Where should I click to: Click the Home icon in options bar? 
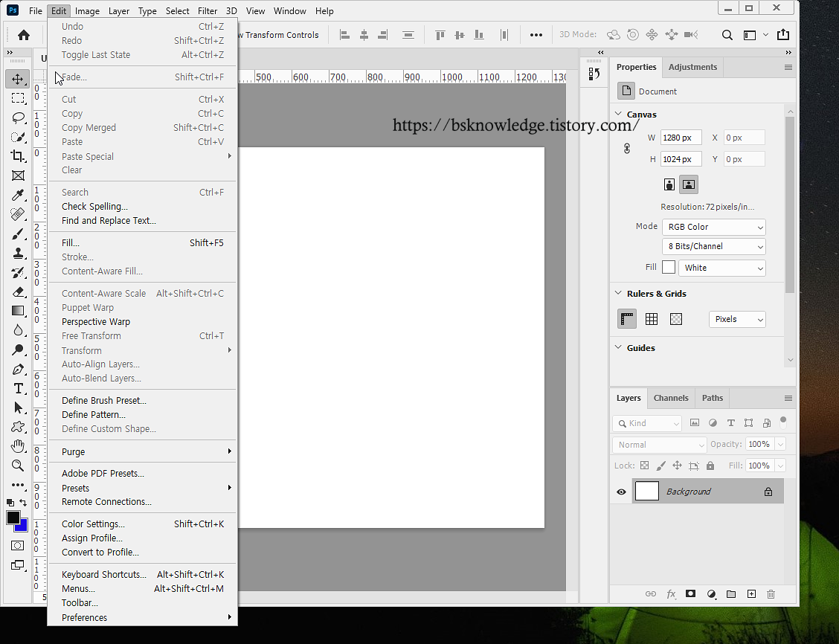click(x=24, y=35)
